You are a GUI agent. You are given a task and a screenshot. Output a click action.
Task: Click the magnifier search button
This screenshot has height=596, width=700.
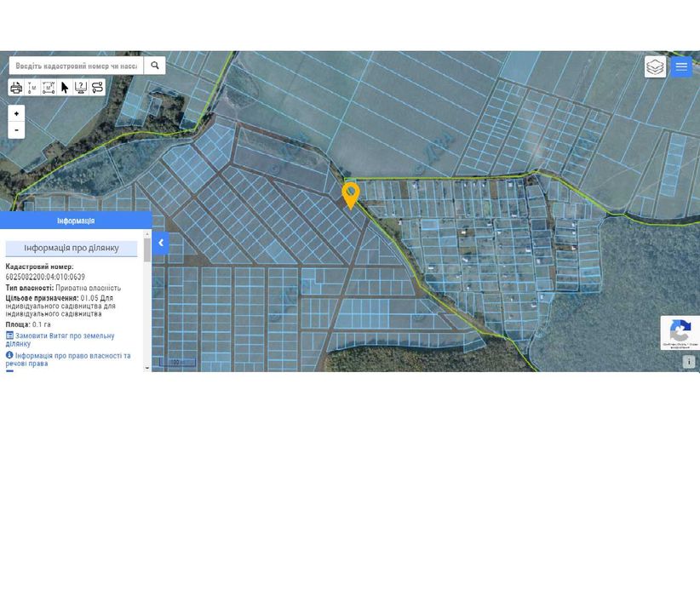tap(154, 66)
